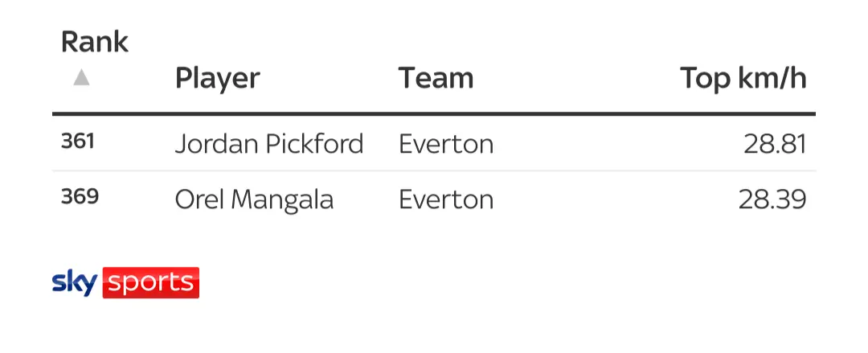Click the red sports badge
This screenshot has width=868, height=353.
click(150, 283)
